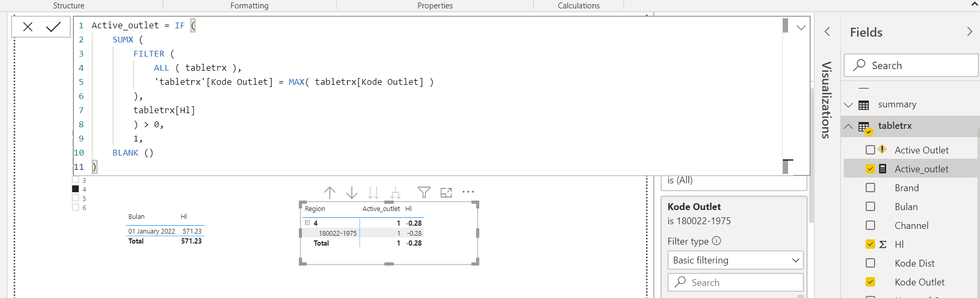Image resolution: width=980 pixels, height=298 pixels.
Task: Select the Active_outlet field name
Action: pos(921,169)
